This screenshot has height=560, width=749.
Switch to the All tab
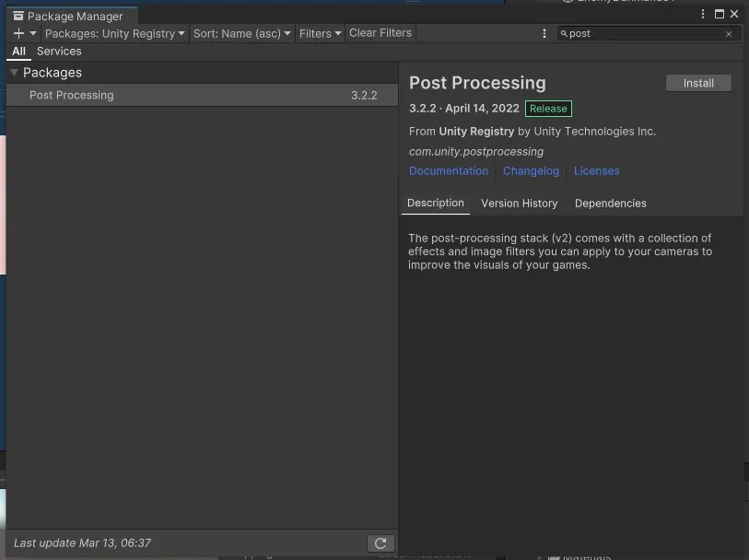point(18,51)
